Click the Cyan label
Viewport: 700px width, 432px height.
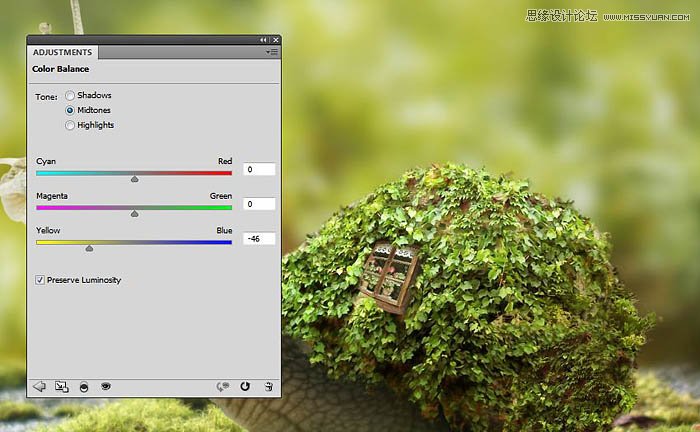[x=46, y=161]
